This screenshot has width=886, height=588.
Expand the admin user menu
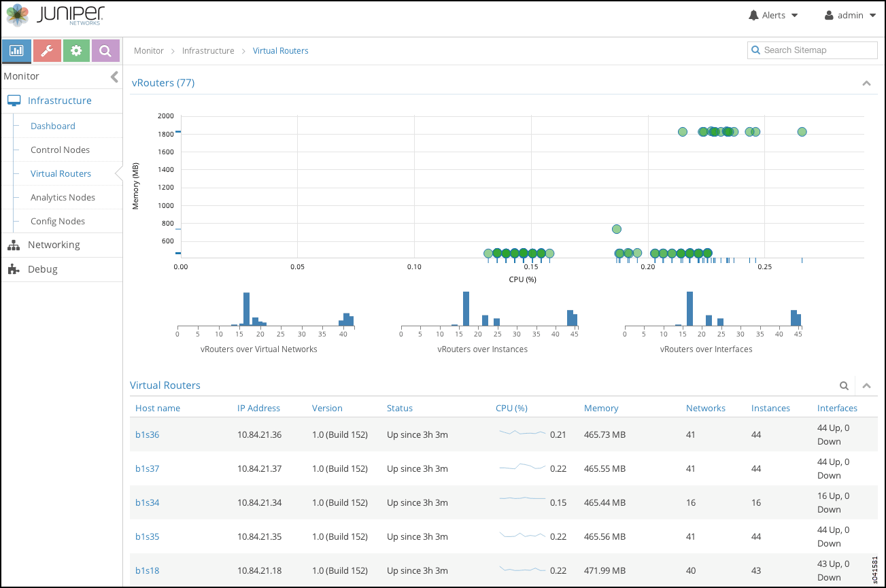[x=850, y=15]
